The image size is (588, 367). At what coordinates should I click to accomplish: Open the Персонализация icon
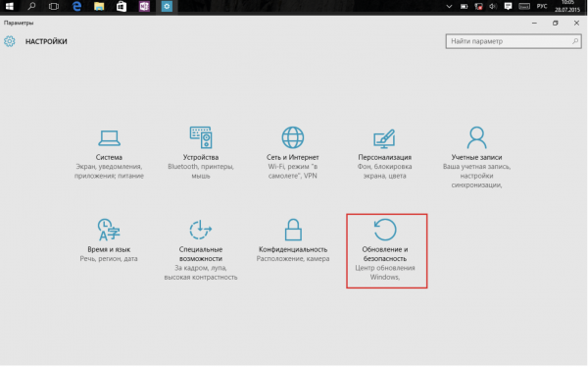tap(384, 138)
